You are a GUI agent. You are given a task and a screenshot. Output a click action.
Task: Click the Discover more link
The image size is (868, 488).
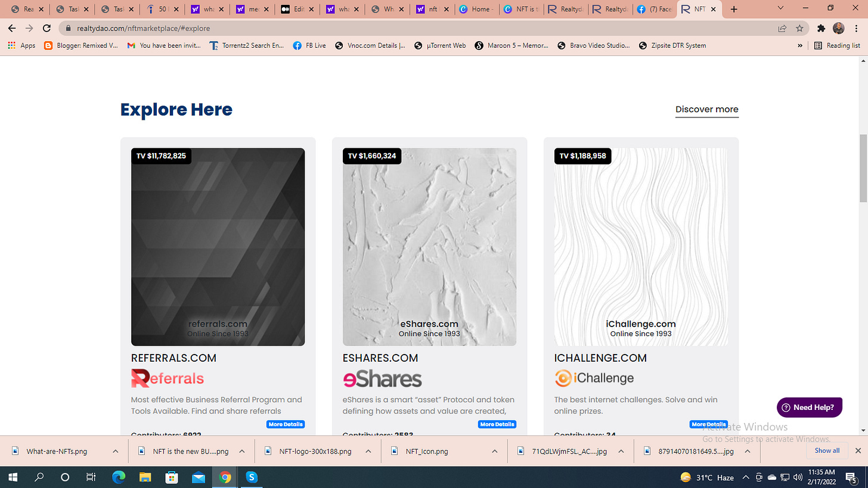click(x=706, y=110)
